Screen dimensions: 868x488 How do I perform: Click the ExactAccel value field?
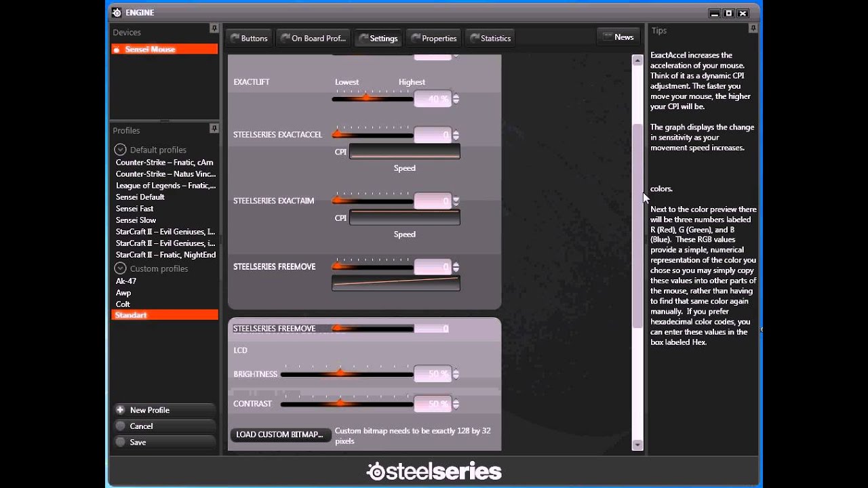(433, 135)
